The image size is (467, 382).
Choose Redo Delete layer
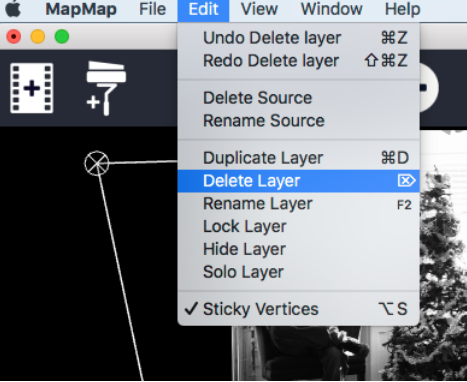[298, 61]
